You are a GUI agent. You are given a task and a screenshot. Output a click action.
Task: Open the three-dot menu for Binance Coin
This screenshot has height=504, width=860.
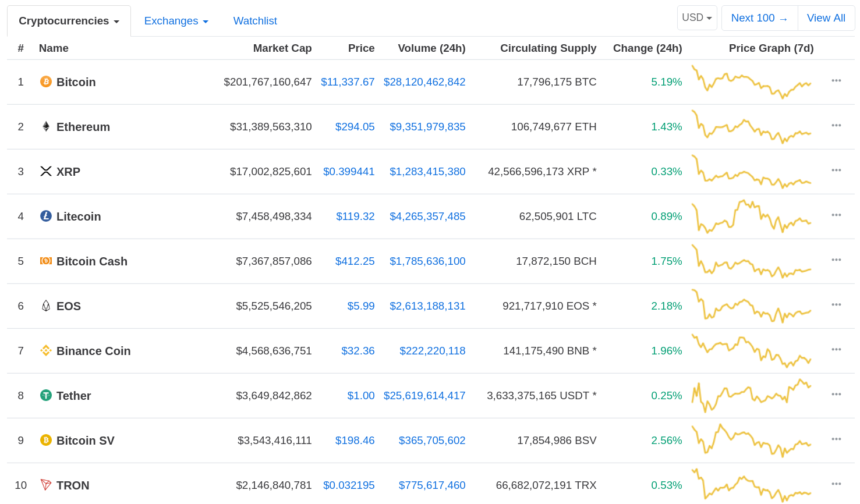[x=836, y=349]
